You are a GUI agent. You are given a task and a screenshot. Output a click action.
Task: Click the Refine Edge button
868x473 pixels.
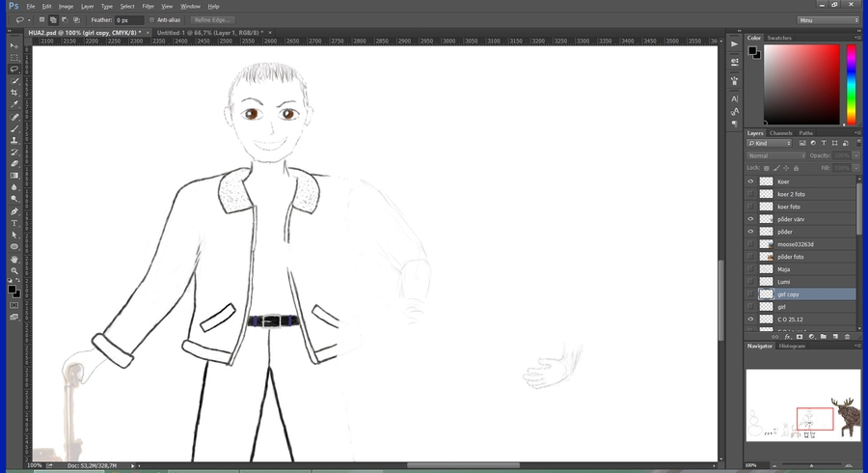point(212,20)
